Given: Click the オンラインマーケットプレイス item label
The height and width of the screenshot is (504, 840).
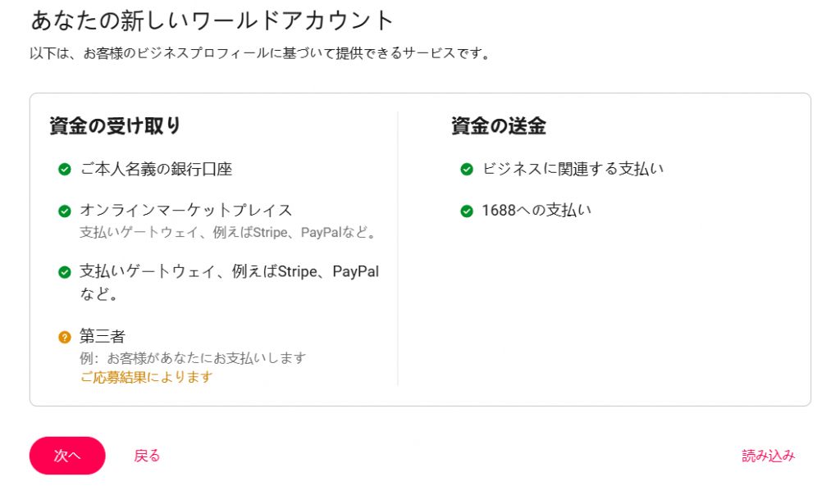Looking at the screenshot, I should tap(186, 211).
